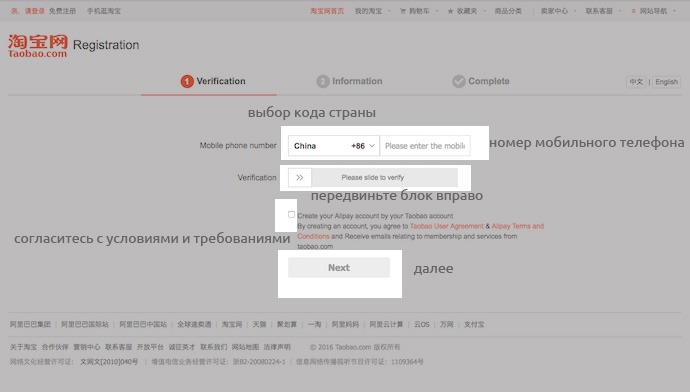Open 联系客服 customer service menu

pos(599,11)
